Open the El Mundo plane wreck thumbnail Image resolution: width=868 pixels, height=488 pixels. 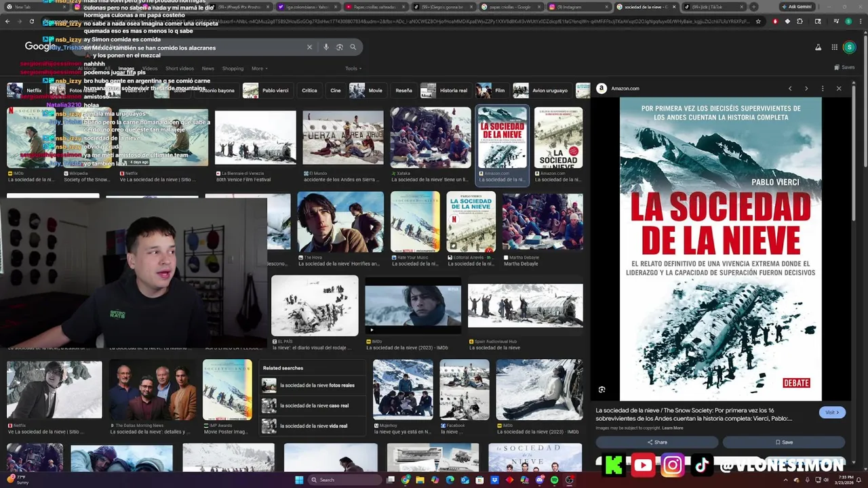coord(343,138)
